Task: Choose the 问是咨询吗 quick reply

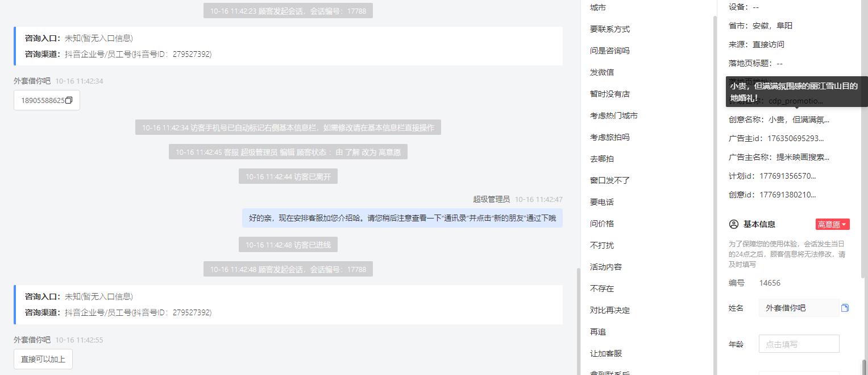Action: (610, 51)
